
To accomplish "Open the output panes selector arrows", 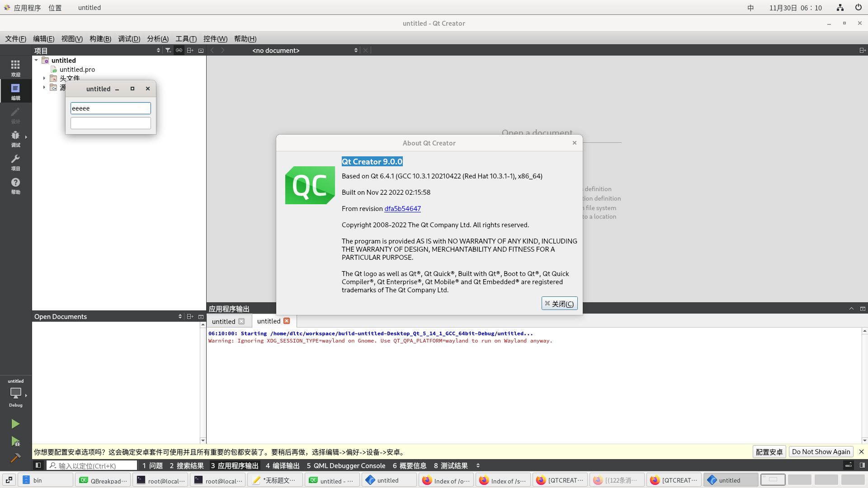I will (478, 465).
